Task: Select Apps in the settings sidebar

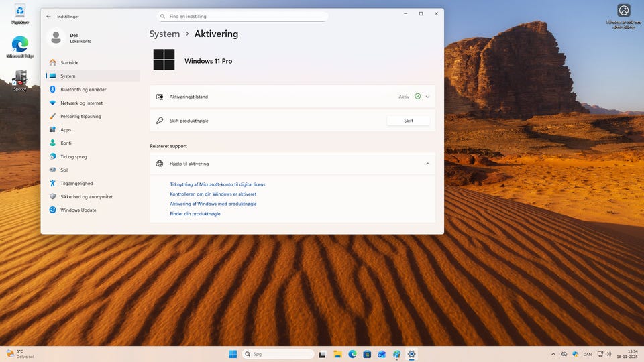Action: coord(66,129)
